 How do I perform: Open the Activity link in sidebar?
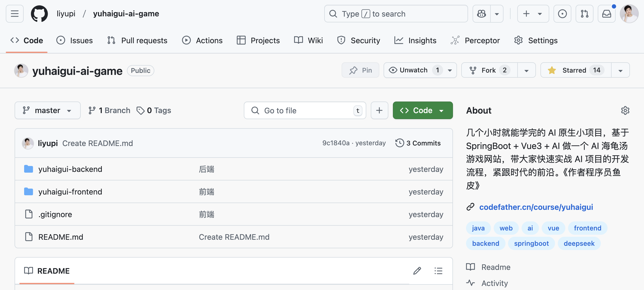487,283
